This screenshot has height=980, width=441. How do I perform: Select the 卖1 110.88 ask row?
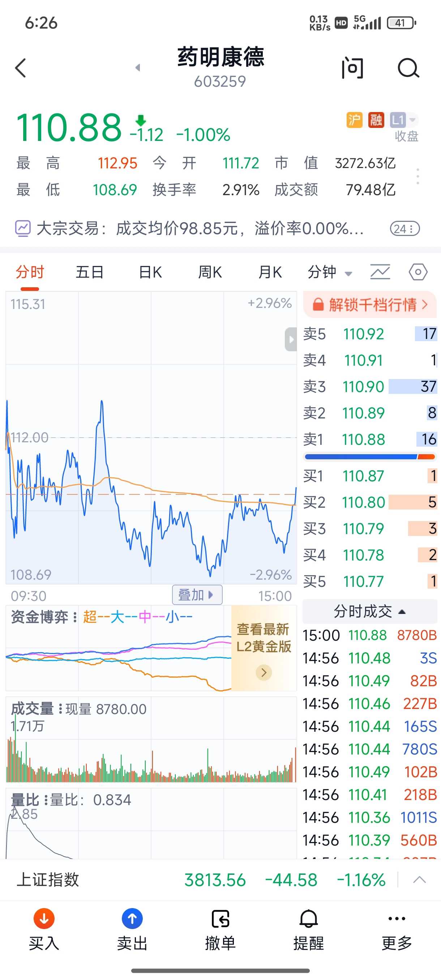tap(370, 439)
